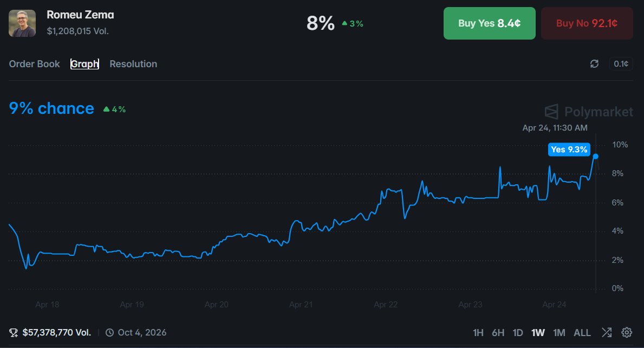Viewport: 644px width, 348px height.
Task: Click the Oct 4, 2026 end date
Action: coord(142,332)
